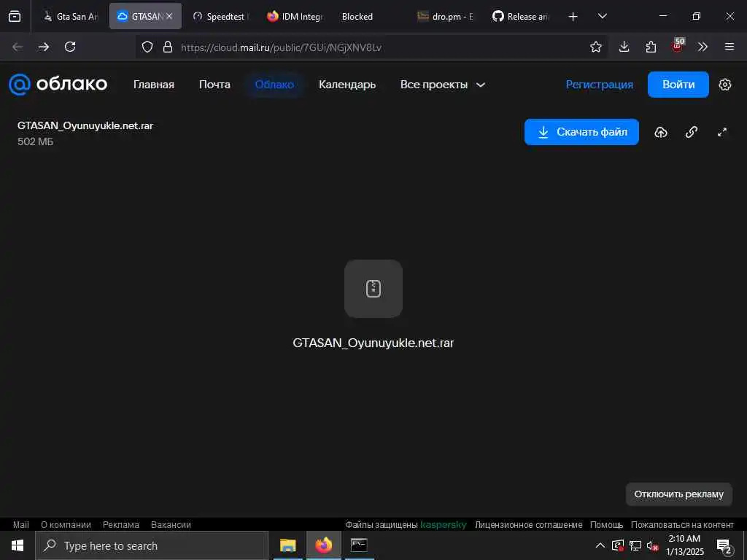Open Лицензионное соглашение link
This screenshot has width=747, height=560.
point(528,524)
